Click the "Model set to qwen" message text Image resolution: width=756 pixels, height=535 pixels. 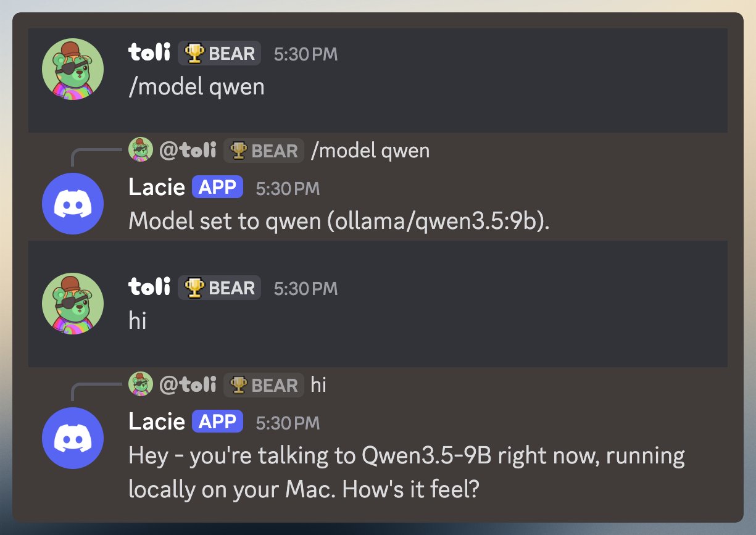pyautogui.click(x=339, y=222)
